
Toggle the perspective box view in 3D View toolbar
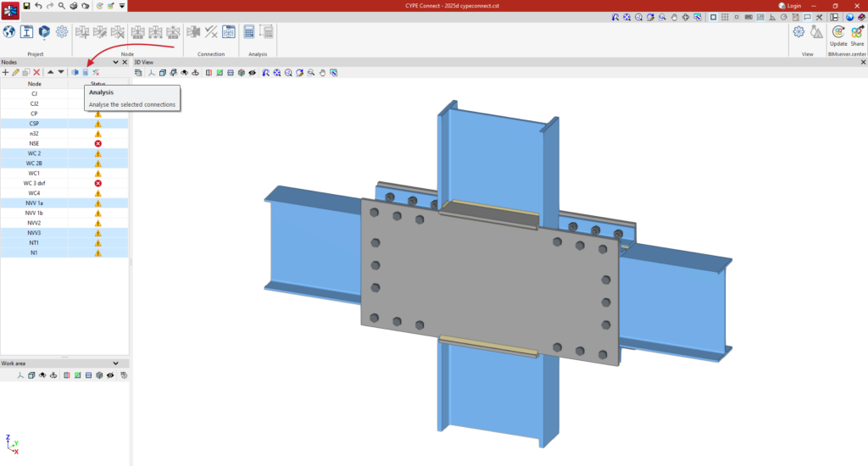pos(163,73)
